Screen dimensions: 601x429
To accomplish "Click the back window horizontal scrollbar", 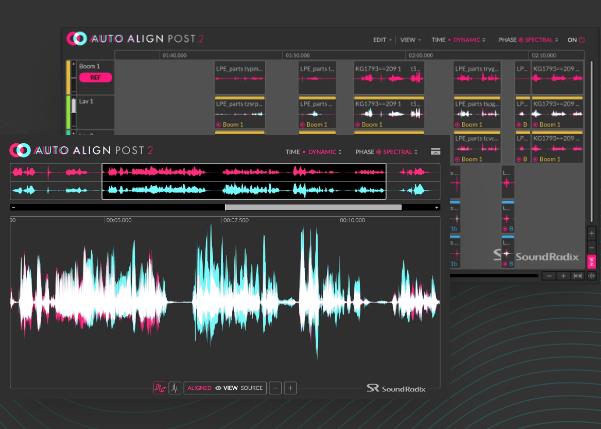I will (x=494, y=275).
